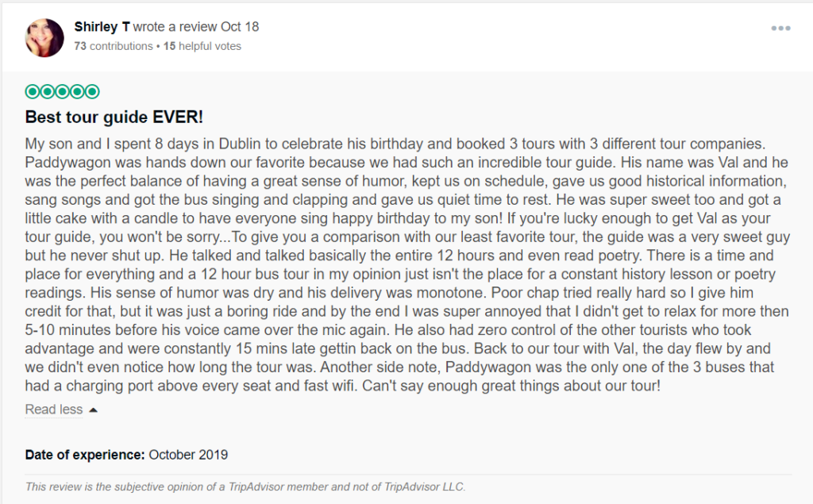This screenshot has width=813, height=504.
Task: Collapse review using the upward caret arrow
Action: point(94,410)
